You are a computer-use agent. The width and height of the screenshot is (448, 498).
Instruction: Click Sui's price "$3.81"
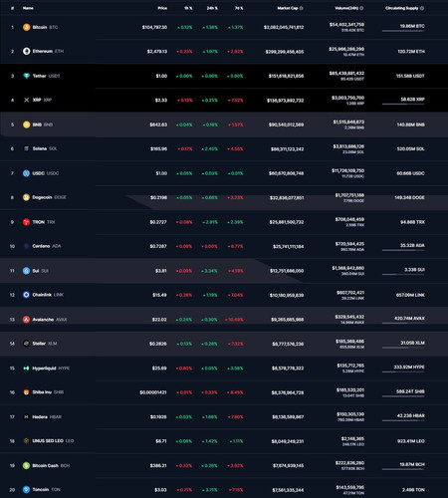click(161, 271)
